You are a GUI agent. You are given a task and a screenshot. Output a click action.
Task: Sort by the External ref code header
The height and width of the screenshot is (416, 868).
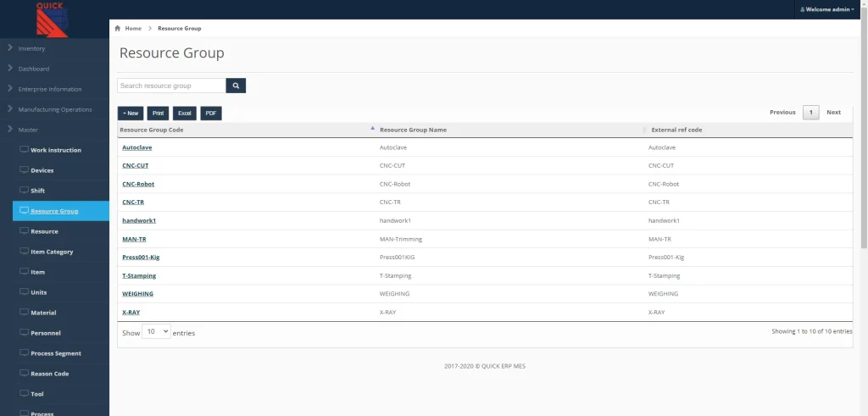[x=677, y=130]
